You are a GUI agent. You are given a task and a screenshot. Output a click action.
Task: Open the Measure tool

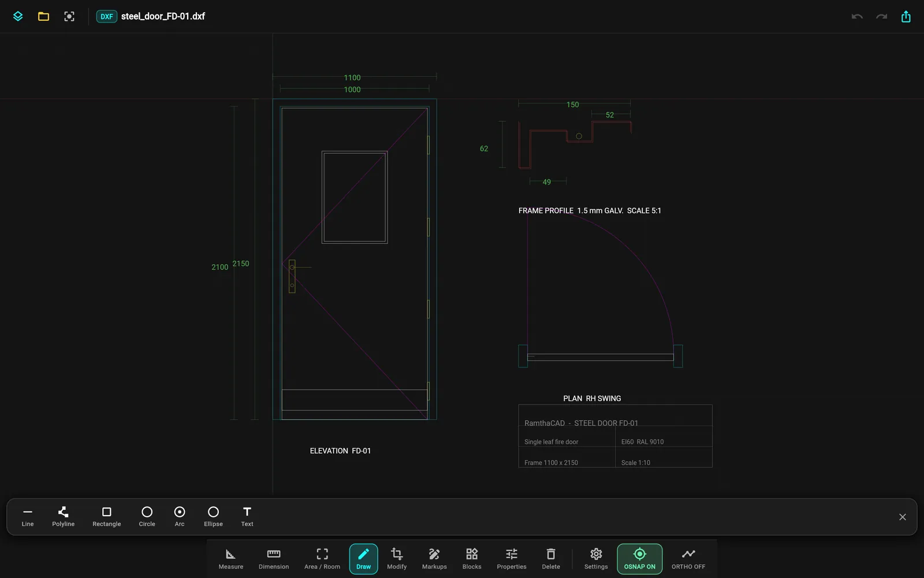[231, 559]
